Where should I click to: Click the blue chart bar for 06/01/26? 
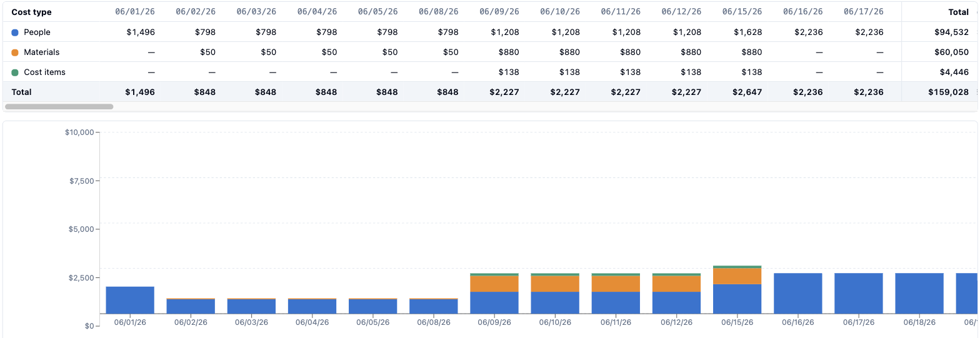pos(130,300)
